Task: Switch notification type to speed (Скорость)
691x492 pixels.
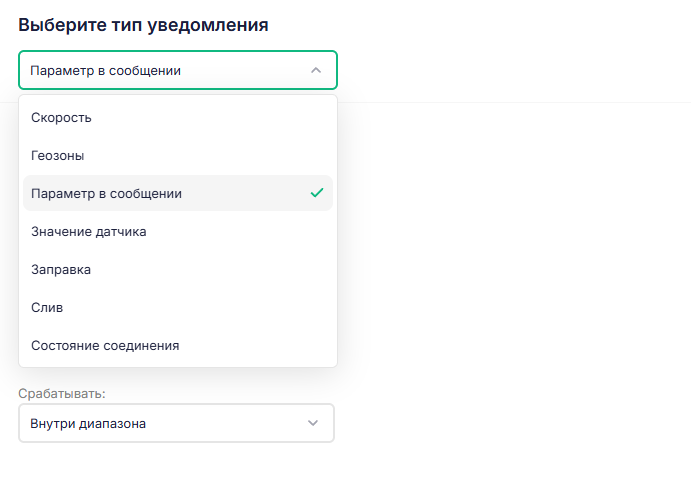Action: click(x=178, y=118)
